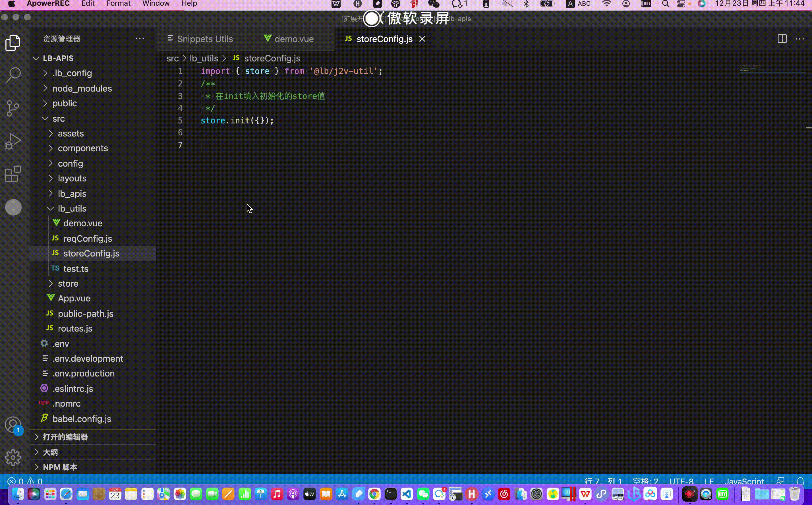This screenshot has height=505, width=812.
Task: Open Google Chrome from the Dock
Action: 374,494
